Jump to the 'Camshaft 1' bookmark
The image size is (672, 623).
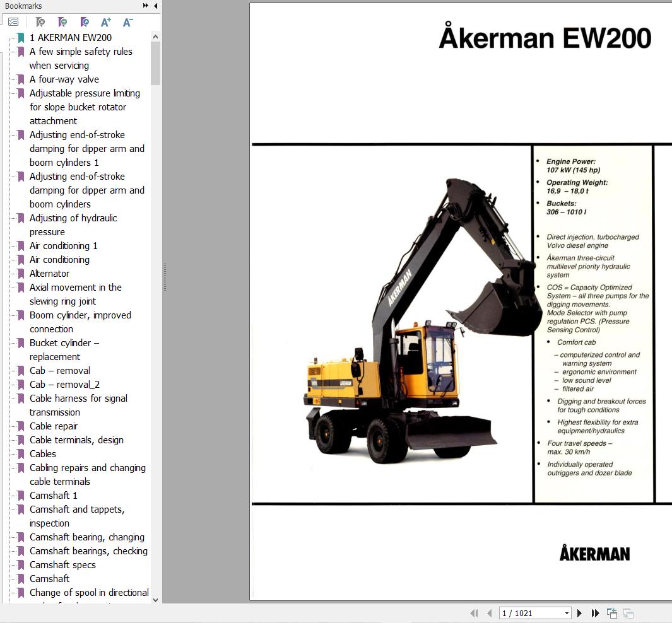click(x=53, y=496)
